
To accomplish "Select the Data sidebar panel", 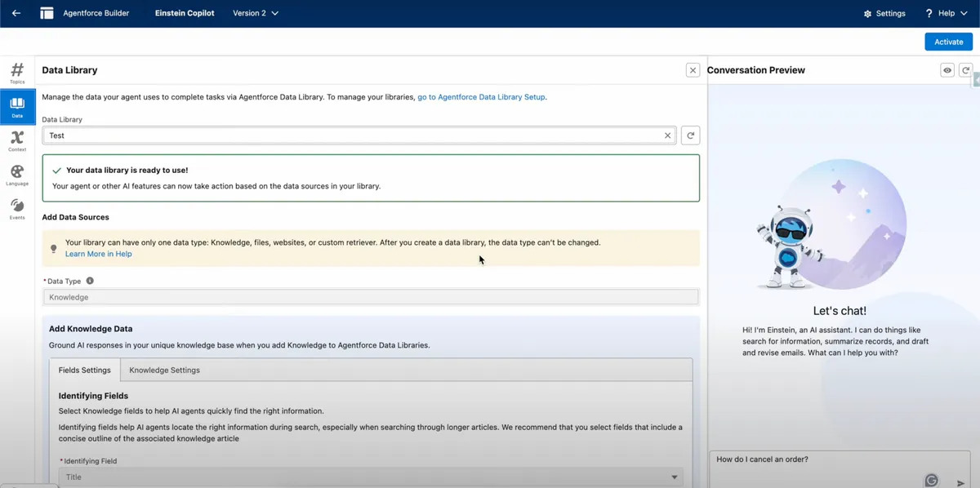I will coord(17,107).
